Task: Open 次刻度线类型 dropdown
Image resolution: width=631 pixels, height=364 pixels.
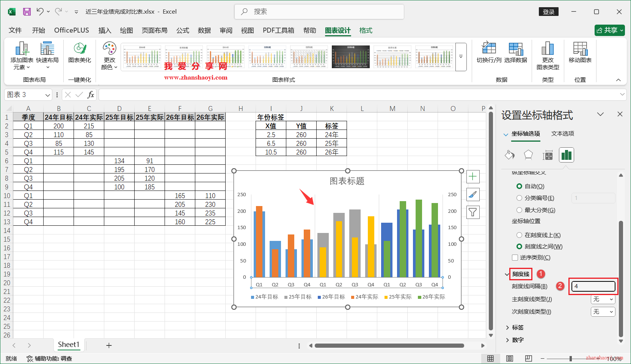Action: click(x=603, y=312)
